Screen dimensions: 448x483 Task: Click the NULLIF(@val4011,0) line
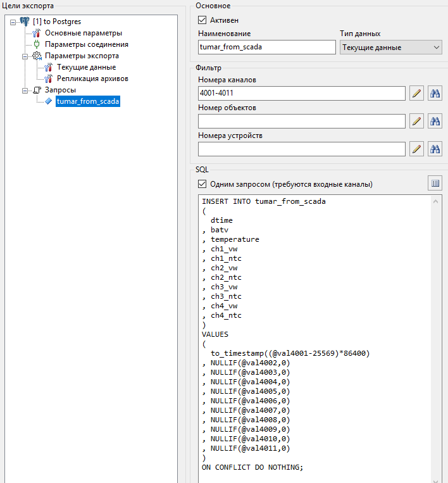[x=246, y=448]
